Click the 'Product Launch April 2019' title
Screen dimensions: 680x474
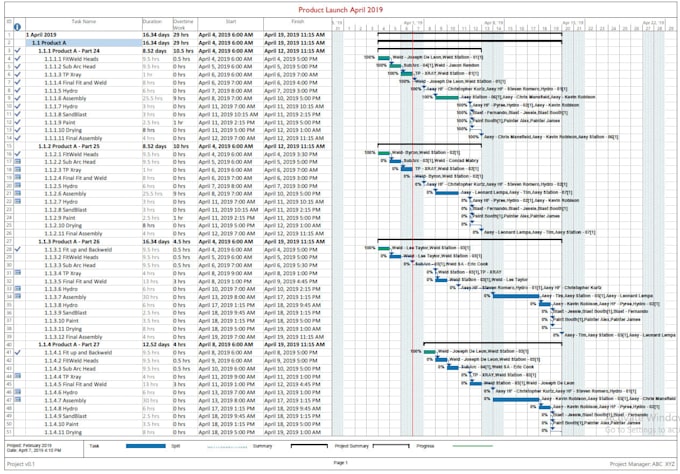click(340, 8)
